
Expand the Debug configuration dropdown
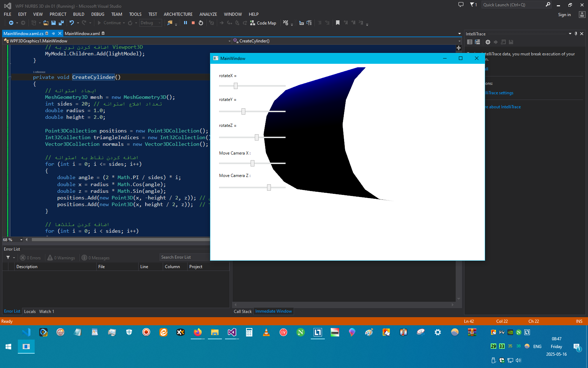[160, 23]
